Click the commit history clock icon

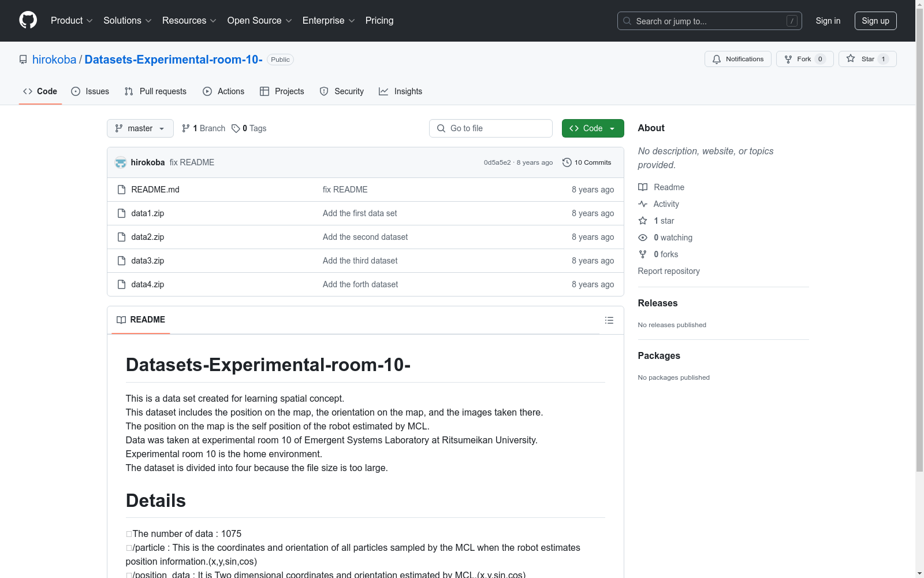(567, 162)
